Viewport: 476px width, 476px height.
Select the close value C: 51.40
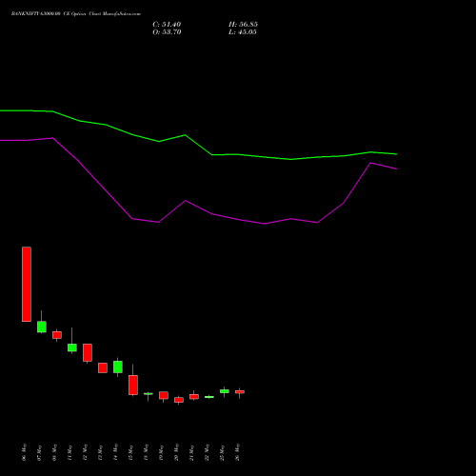(x=167, y=25)
